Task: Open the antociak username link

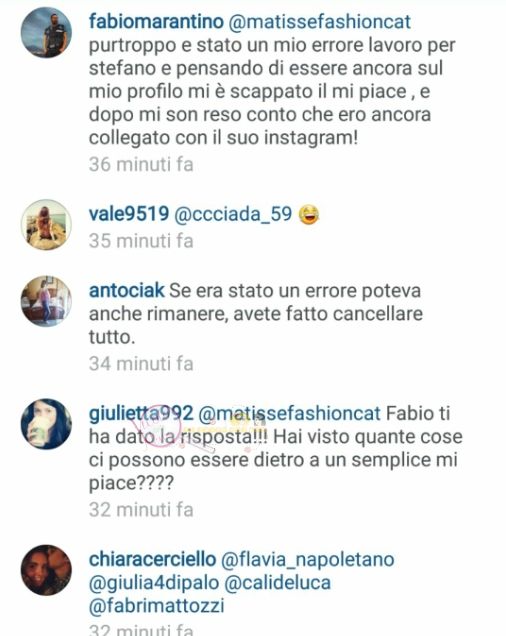Action: click(x=127, y=291)
